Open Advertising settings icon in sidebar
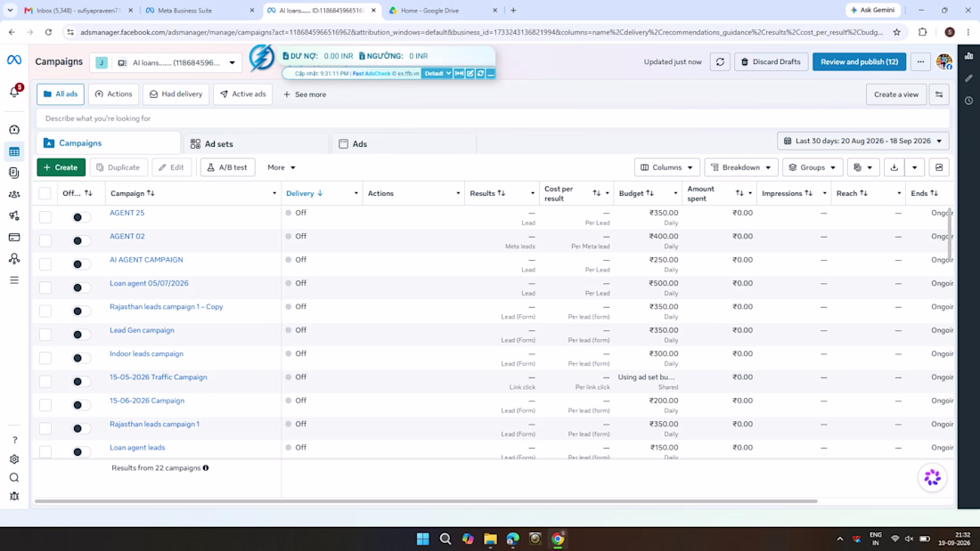Image resolution: width=980 pixels, height=551 pixels. (14, 215)
